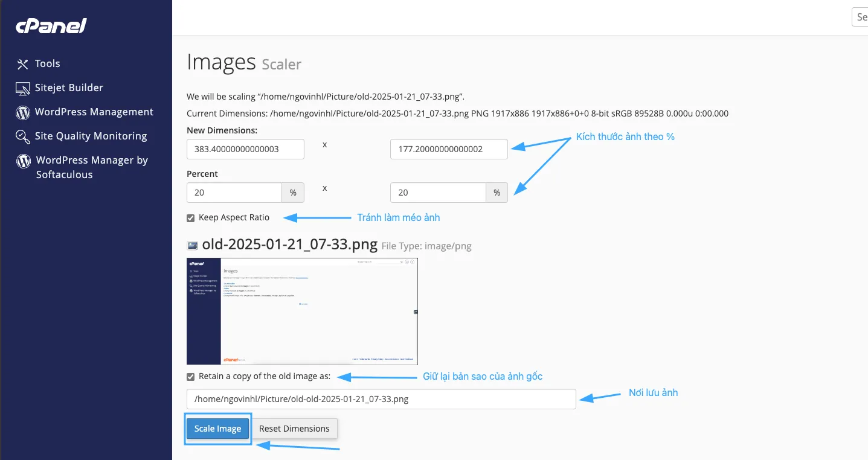Click the 'We will be scaling' sentence
The height and width of the screenshot is (460, 868).
coord(326,97)
